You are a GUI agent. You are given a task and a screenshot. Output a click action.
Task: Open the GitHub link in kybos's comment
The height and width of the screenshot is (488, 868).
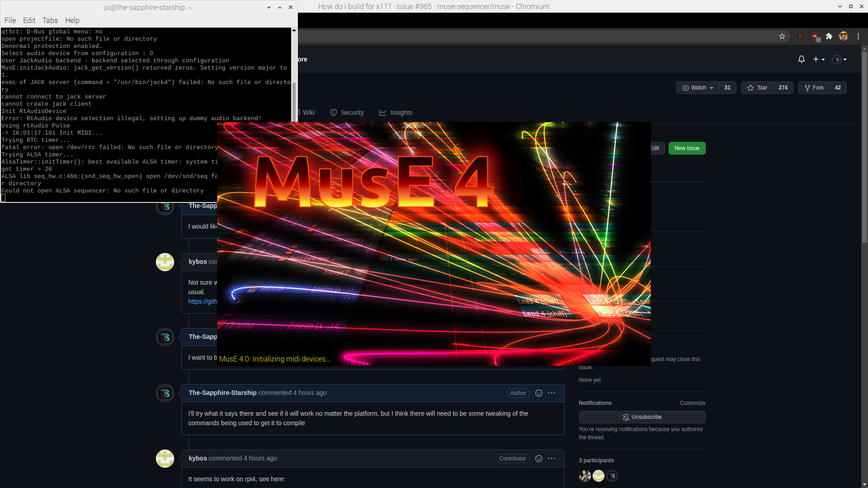click(203, 301)
